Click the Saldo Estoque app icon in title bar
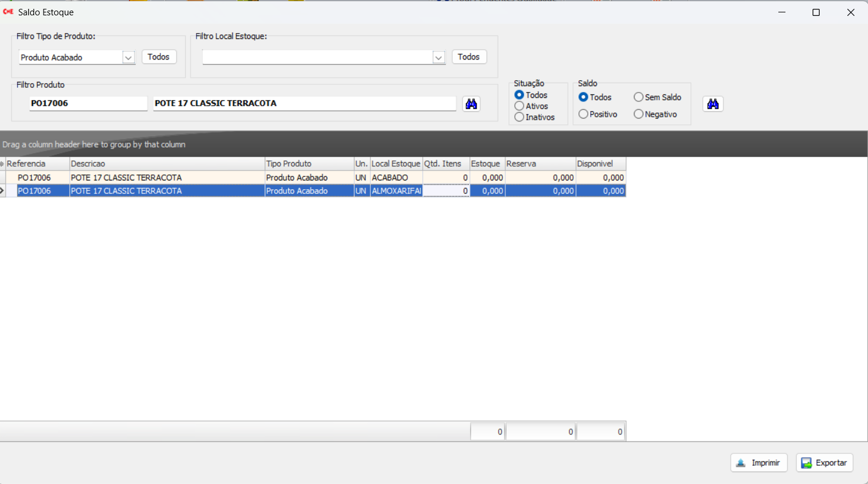Screen dimensions: 868x484 click(x=8, y=12)
